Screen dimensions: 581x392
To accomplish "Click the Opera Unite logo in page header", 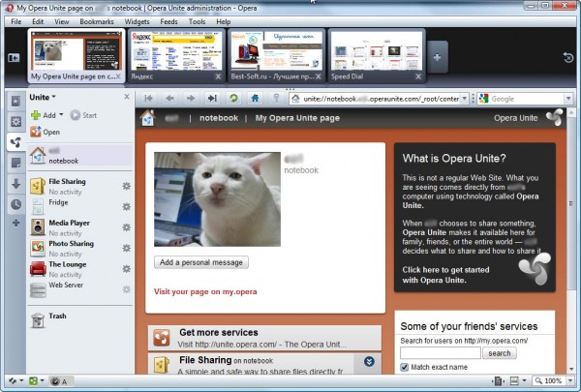I will [555, 117].
